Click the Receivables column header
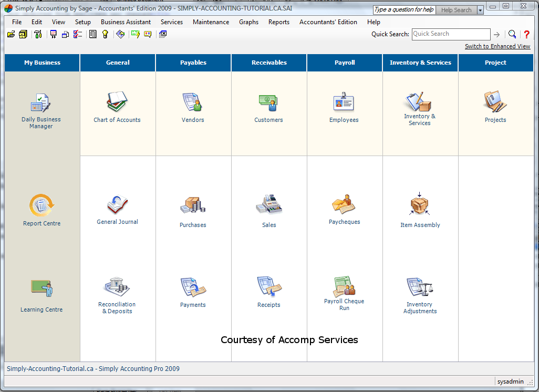Screen dimensions: 539x392 pos(269,63)
